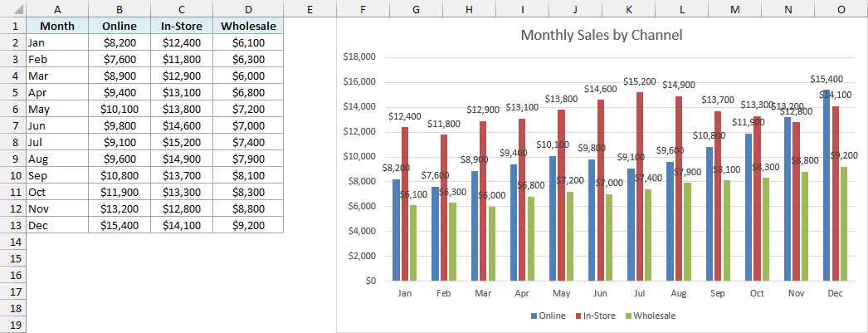Click the Jan category label on chart axis

pyautogui.click(x=405, y=294)
